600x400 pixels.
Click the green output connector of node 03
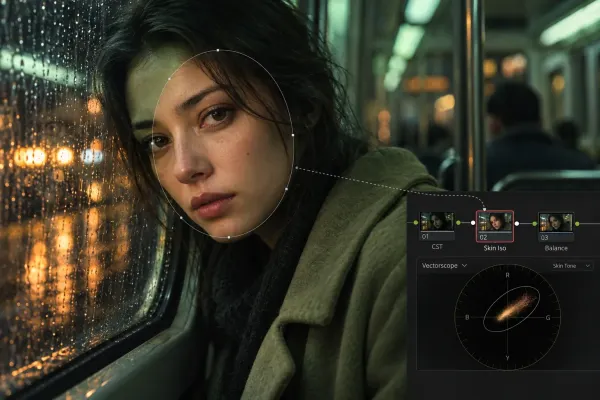(577, 224)
